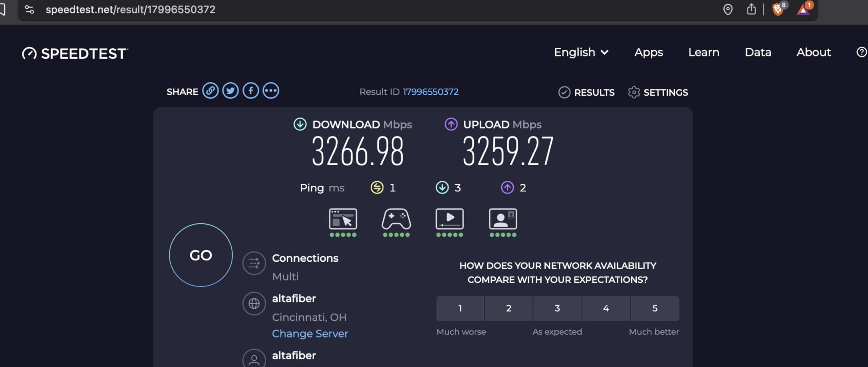Screen dimensions: 868x367
Task: Click the location permission icon in address bar
Action: 728,9
